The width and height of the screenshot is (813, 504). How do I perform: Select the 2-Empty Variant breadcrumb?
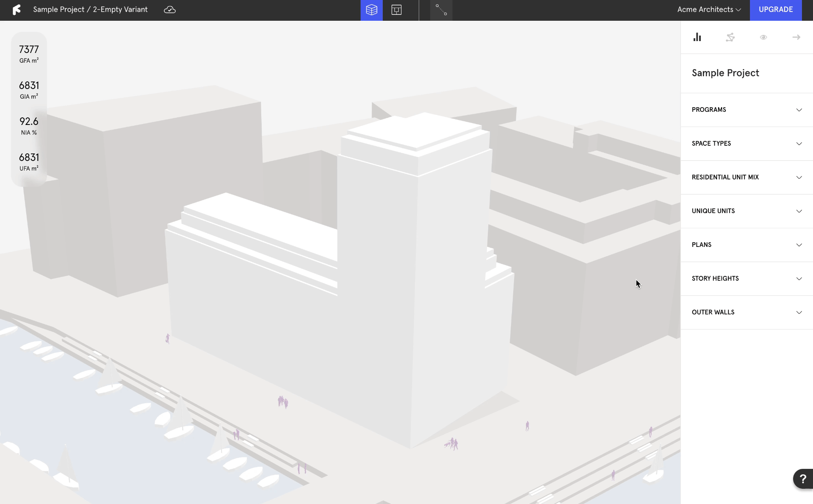[120, 9]
